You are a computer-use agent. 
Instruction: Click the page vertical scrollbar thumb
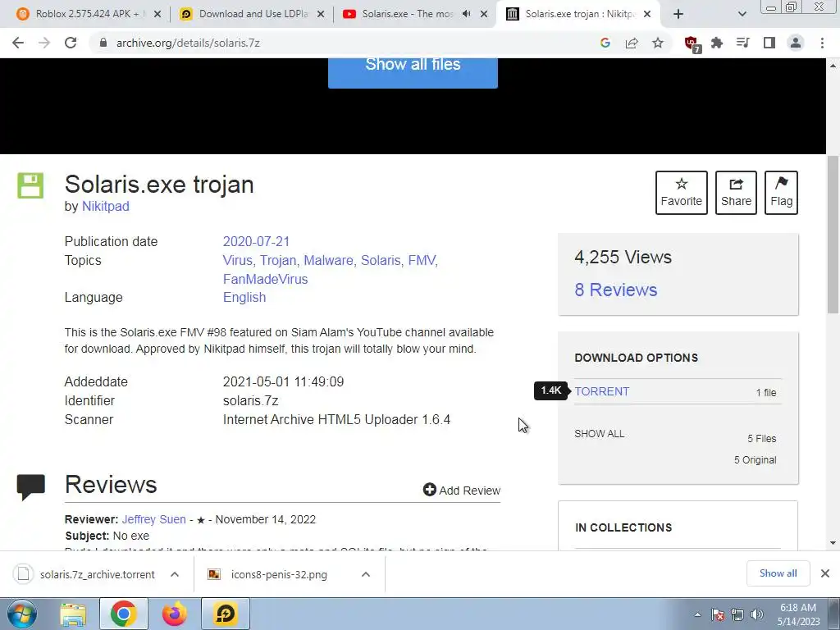tap(833, 235)
